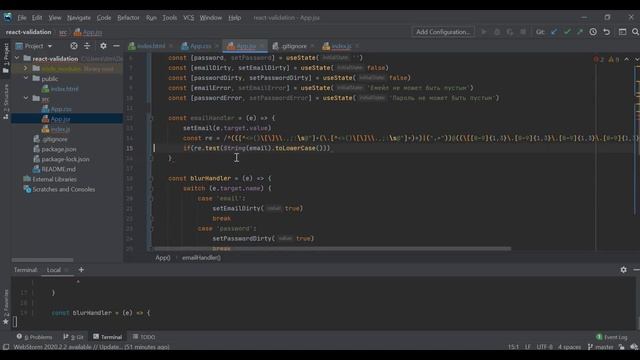Image resolution: width=640 pixels, height=360 pixels.
Task: Close the App.jsx editor tab
Action: click(262, 46)
